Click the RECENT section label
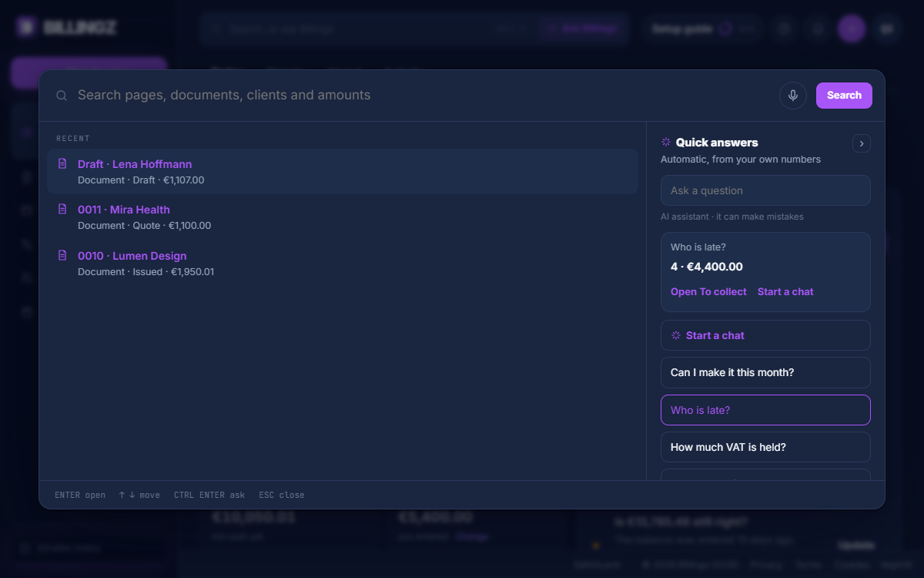This screenshot has height=578, width=924. pos(73,139)
